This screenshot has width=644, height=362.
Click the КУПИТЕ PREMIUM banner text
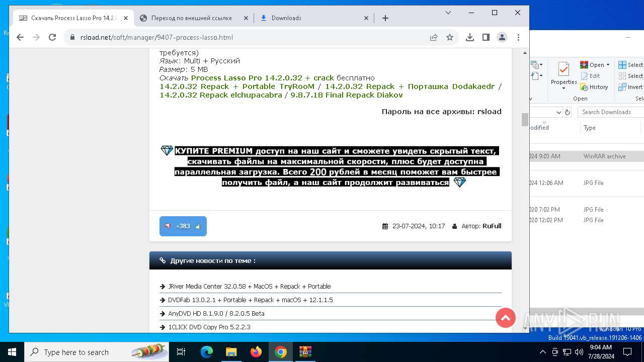(330, 166)
